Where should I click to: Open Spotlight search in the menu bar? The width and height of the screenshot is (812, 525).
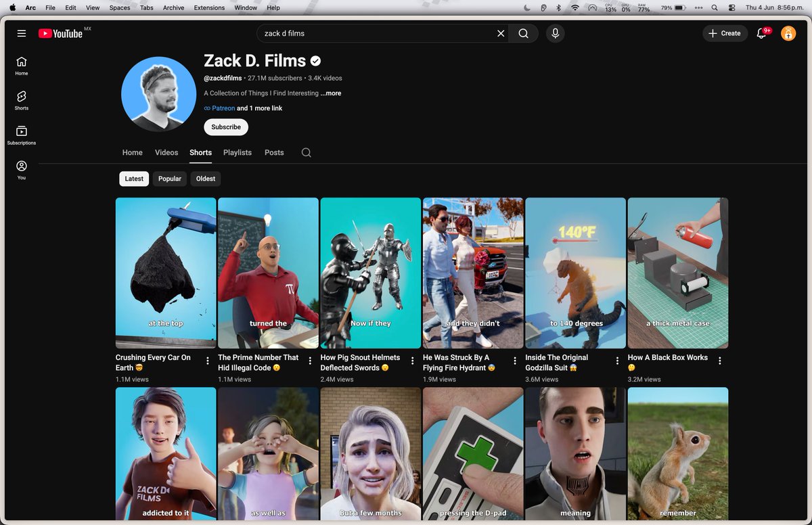[x=715, y=7]
